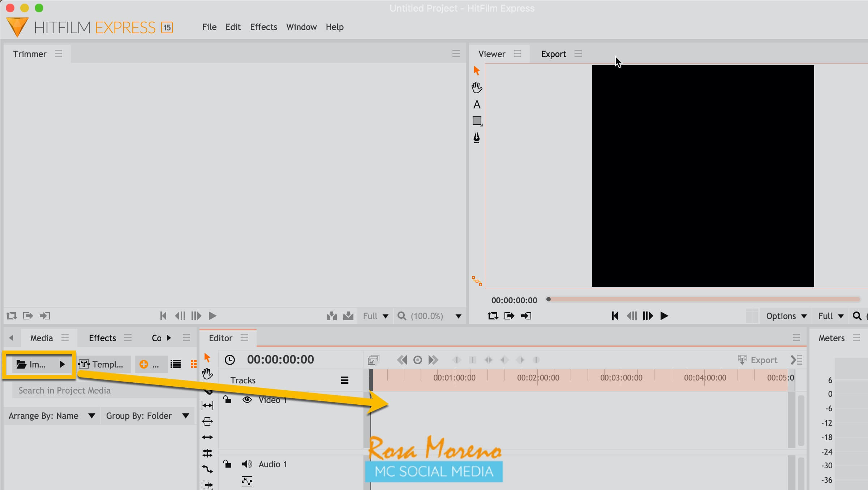The width and height of the screenshot is (868, 490).
Task: Select the Text tool in Viewer
Action: click(477, 105)
